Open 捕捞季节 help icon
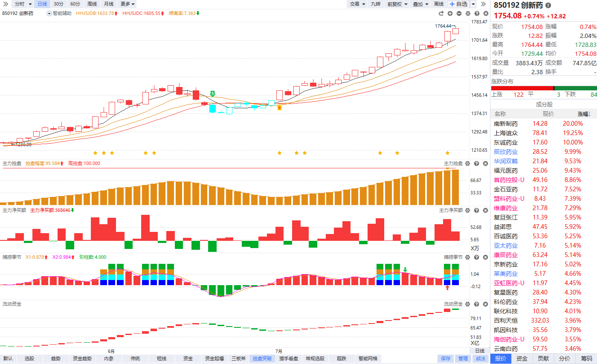The width and height of the screenshot is (597, 364). 477,257
